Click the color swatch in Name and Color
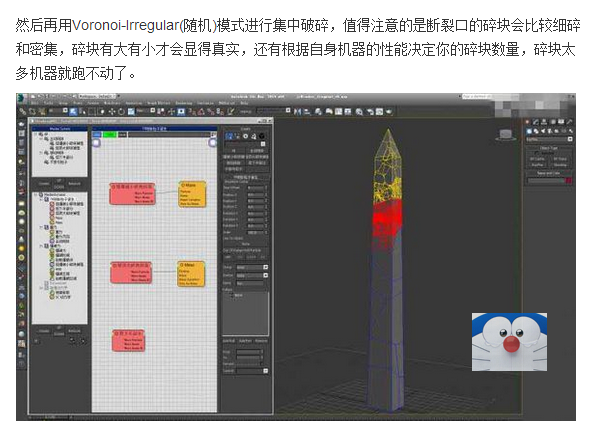This screenshot has height=421, width=597. coord(568,181)
